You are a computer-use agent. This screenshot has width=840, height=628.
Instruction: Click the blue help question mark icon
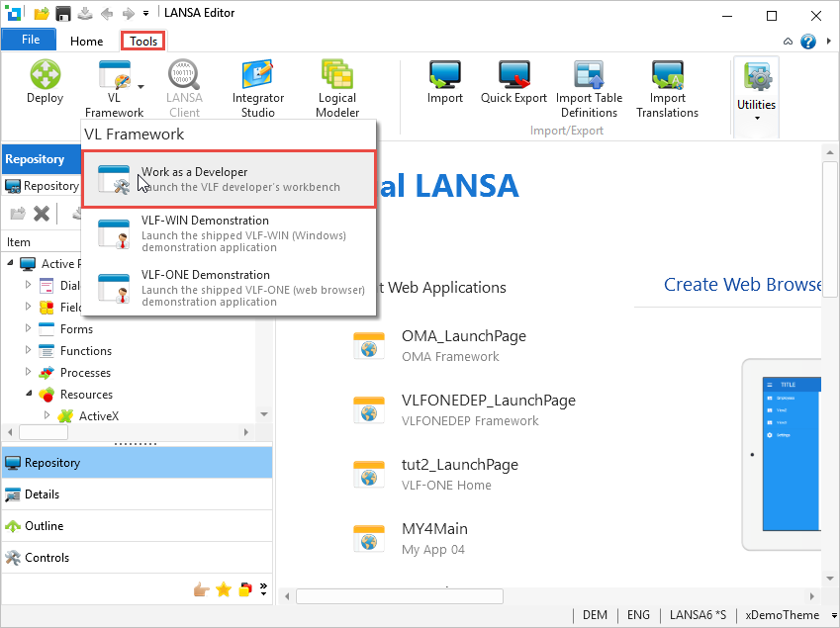tap(808, 42)
